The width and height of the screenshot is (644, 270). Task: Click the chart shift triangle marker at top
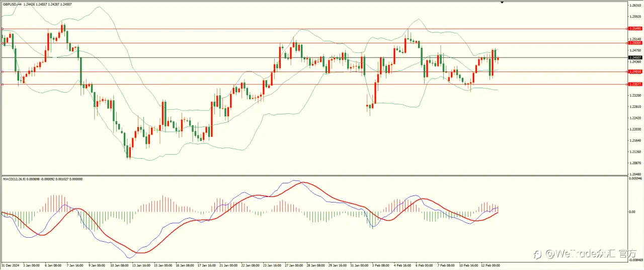point(502,3)
